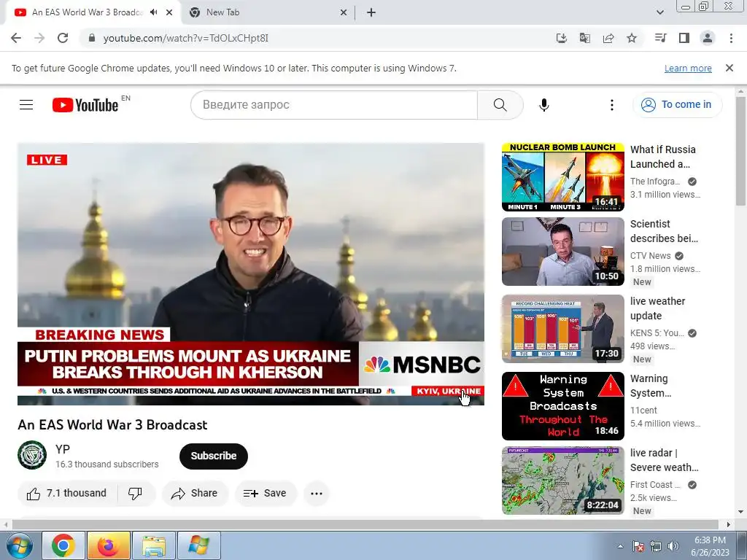
Task: Open more actions ellipsis under video
Action: pyautogui.click(x=317, y=494)
